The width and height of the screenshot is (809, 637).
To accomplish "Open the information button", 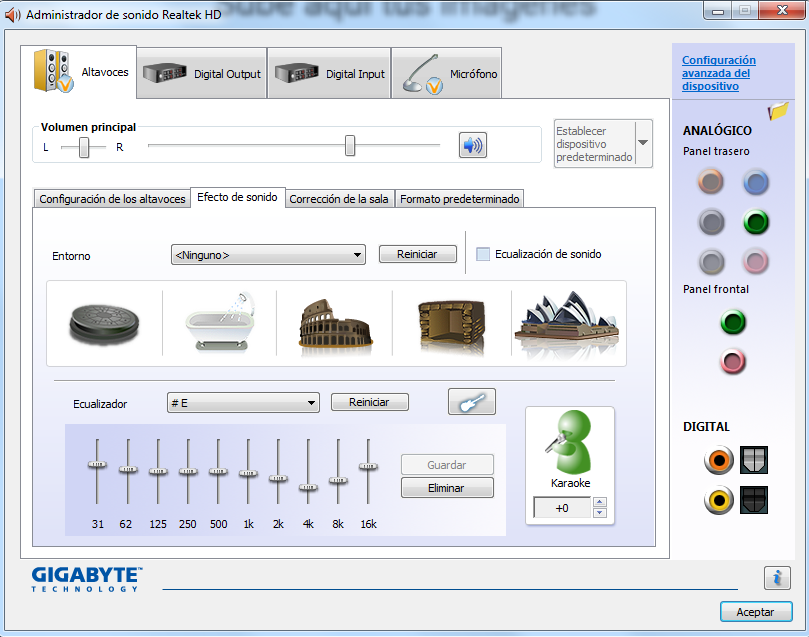I will [x=777, y=578].
